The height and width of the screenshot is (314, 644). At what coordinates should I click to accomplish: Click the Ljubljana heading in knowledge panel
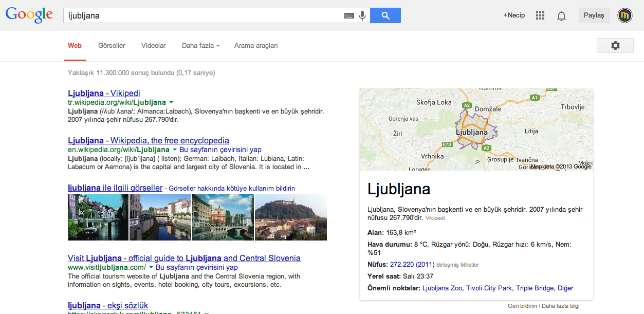399,189
